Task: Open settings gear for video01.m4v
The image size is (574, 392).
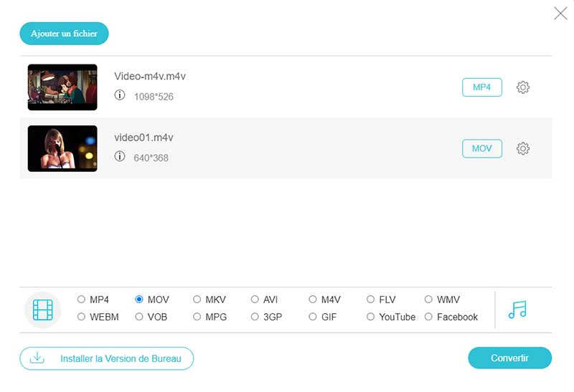Action: tap(523, 148)
